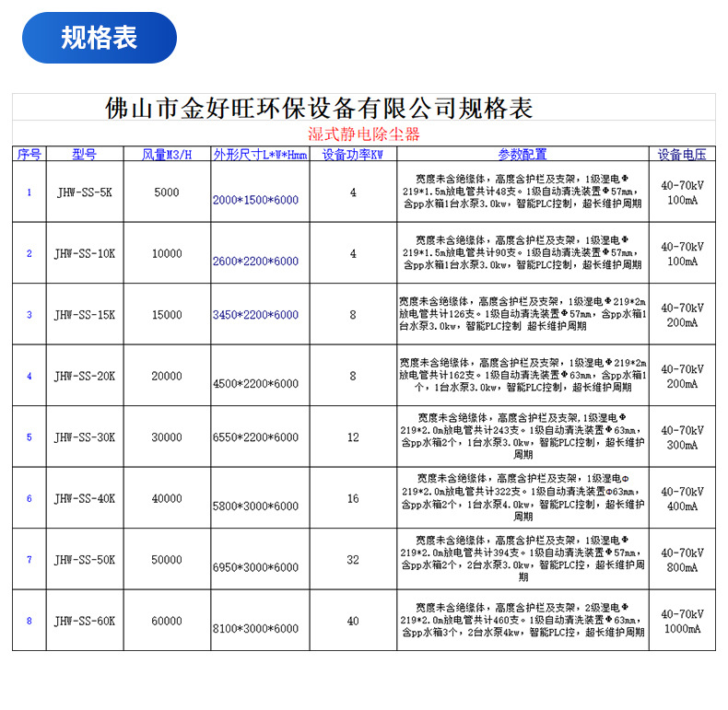Click the 参数配置 column header

pos(523,154)
